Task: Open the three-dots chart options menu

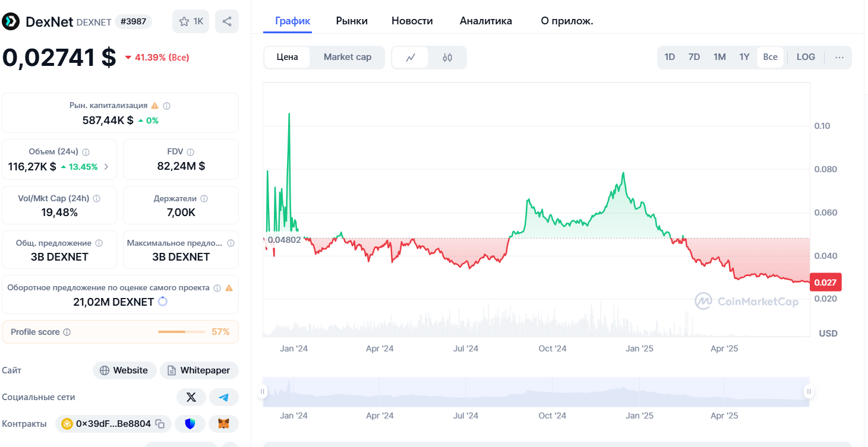Action: coord(839,58)
